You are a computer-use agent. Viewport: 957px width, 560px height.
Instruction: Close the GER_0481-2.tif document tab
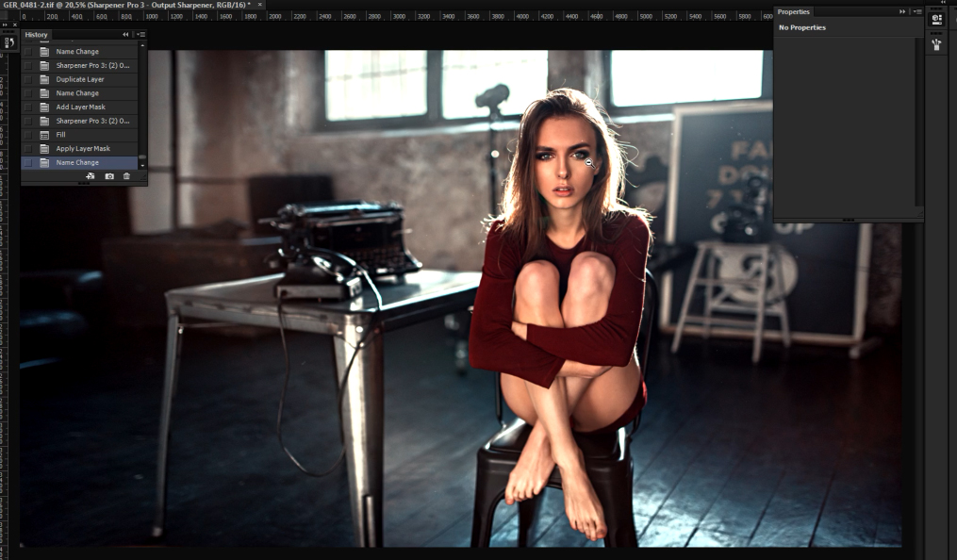pos(259,5)
